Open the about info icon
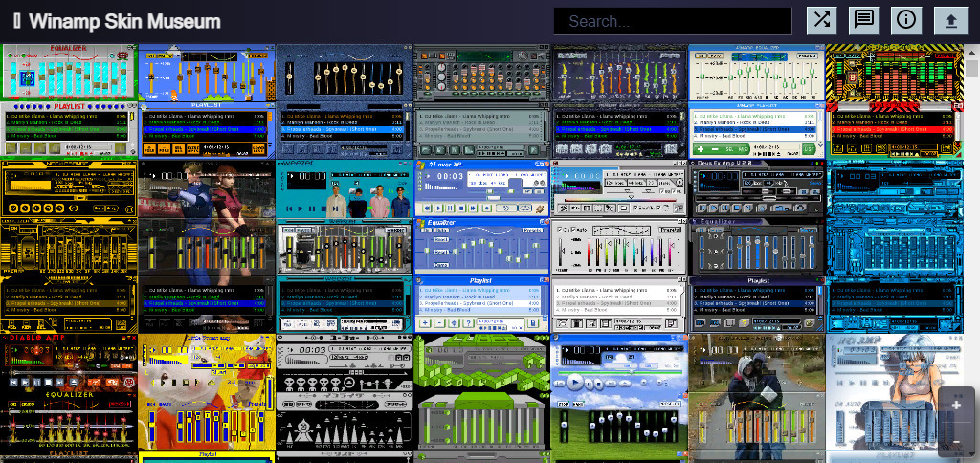The image size is (980, 463). coord(906,21)
